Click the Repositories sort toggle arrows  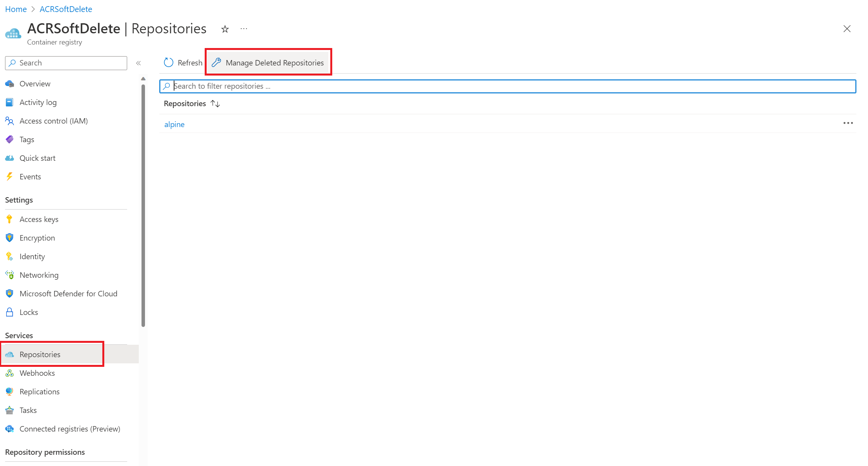point(216,103)
